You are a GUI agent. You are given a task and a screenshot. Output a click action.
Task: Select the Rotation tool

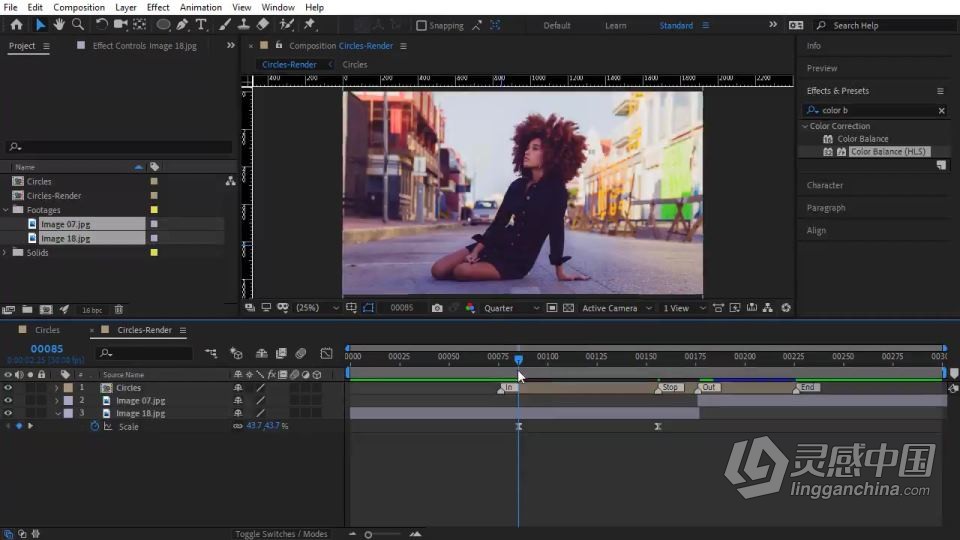(x=101, y=24)
